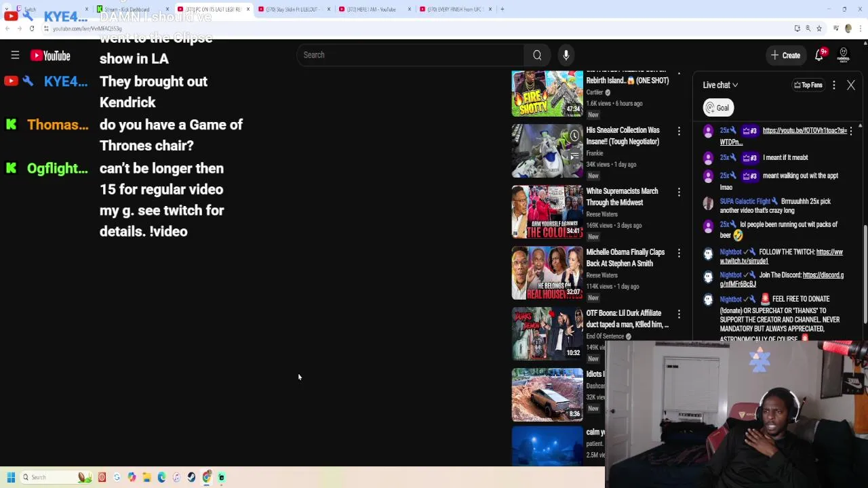Go to Cartier channel name
This screenshot has height=488, width=868.
[x=595, y=92]
